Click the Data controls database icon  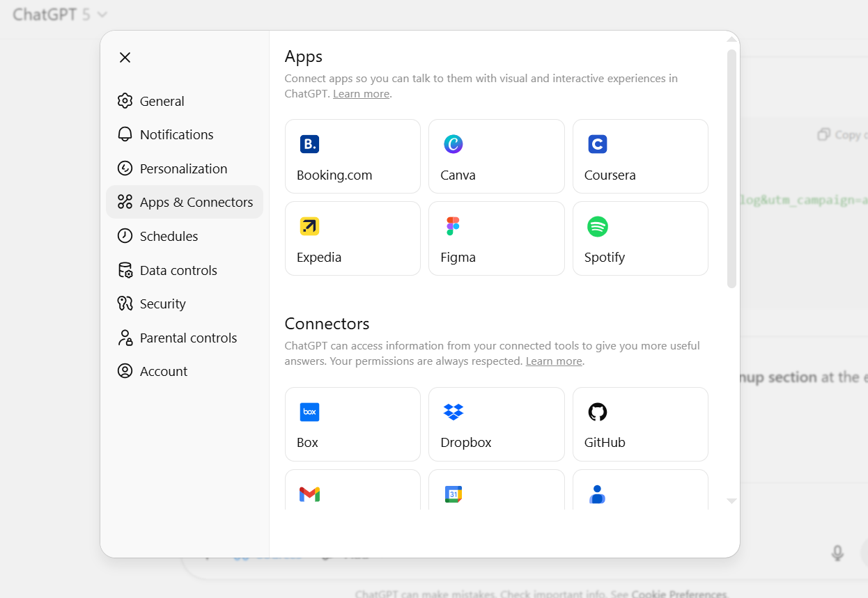pyautogui.click(x=125, y=270)
